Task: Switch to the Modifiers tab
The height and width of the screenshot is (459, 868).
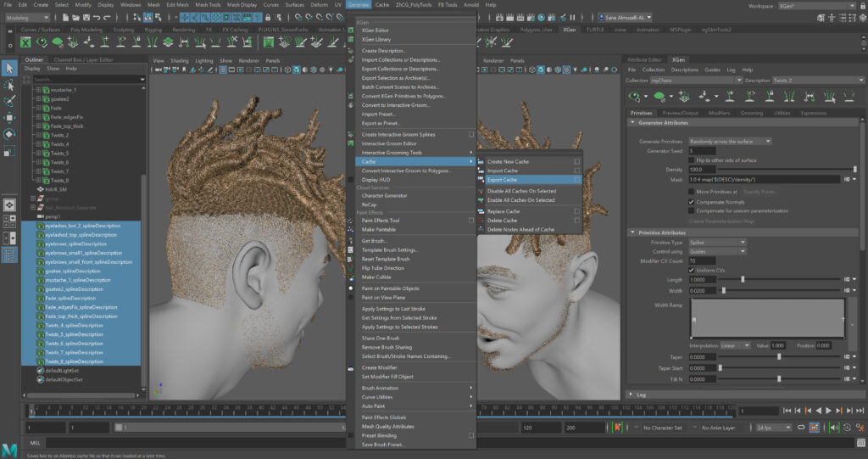Action: point(719,113)
